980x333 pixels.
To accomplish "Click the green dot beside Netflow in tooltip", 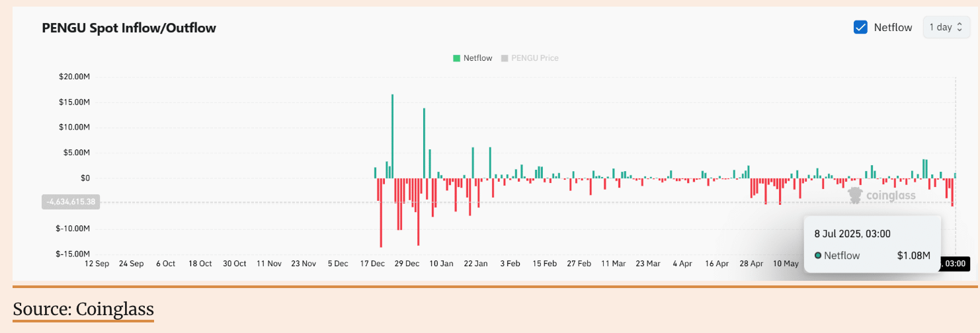I will [818, 256].
